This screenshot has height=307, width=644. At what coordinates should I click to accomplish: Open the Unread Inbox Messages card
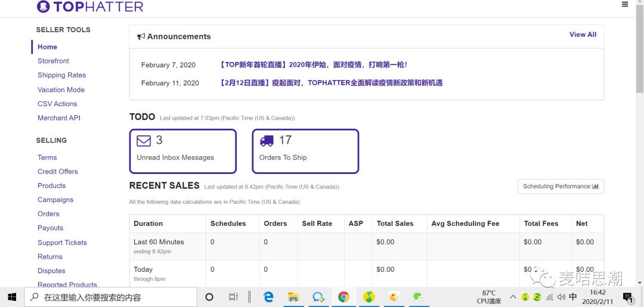(x=183, y=151)
